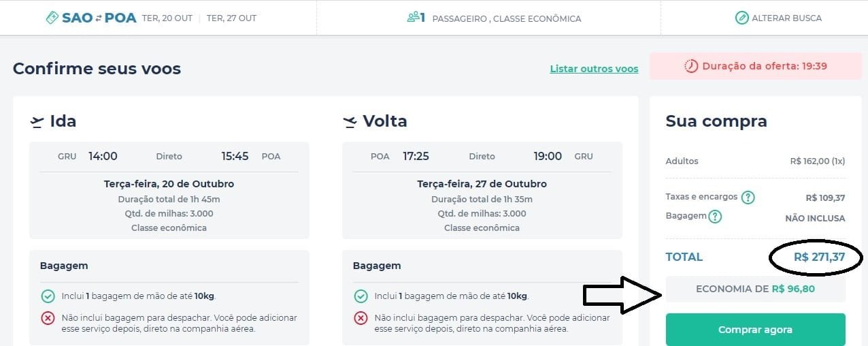The height and width of the screenshot is (346, 868).
Task: Click the green check in Volta baggage
Action: [361, 296]
